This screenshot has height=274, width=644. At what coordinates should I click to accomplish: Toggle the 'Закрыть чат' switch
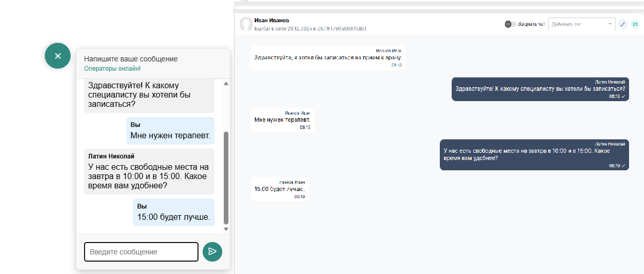(510, 24)
